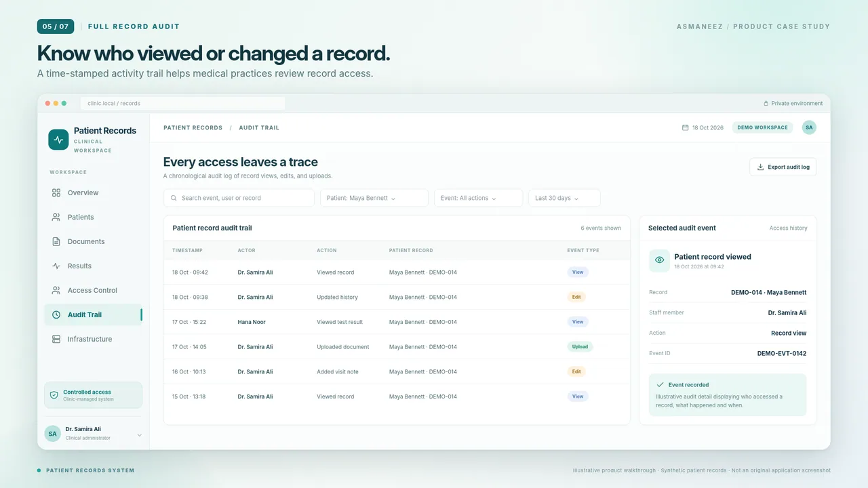Click Hana Noor in the Actor column
Image resolution: width=868 pixels, height=488 pixels.
click(x=252, y=322)
